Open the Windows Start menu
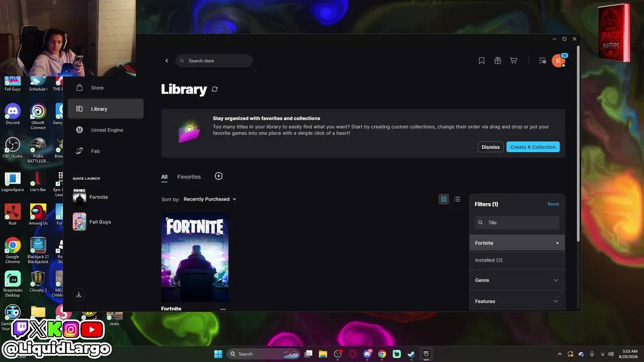The image size is (644, 362). point(218,354)
